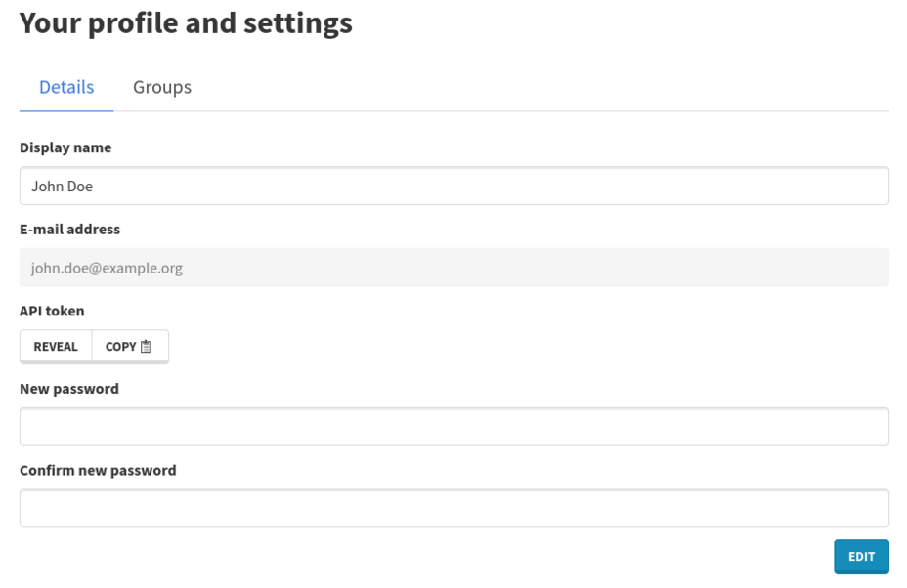The image size is (907, 588).
Task: Click the john.doe@example.org email text
Action: pos(107,268)
